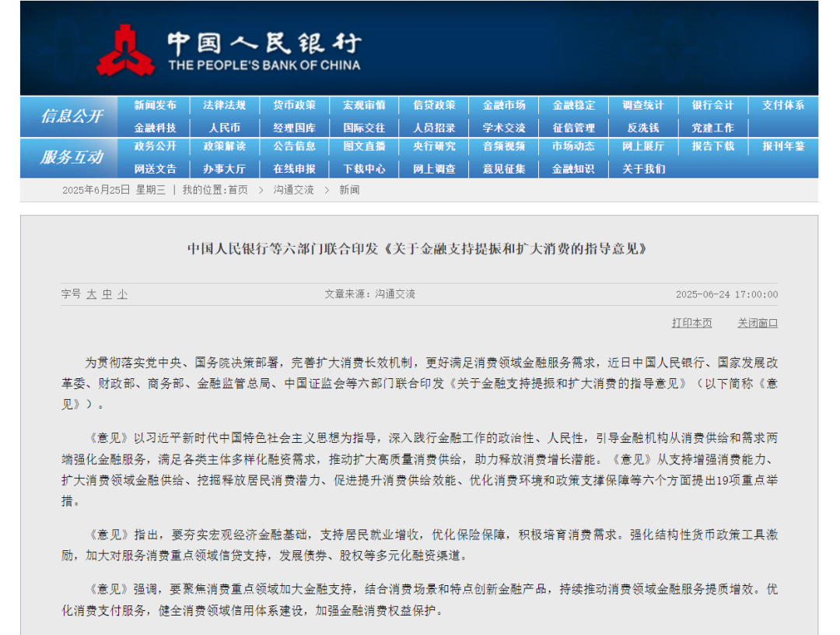Set article font size to 大
840x635 pixels.
pyautogui.click(x=92, y=294)
